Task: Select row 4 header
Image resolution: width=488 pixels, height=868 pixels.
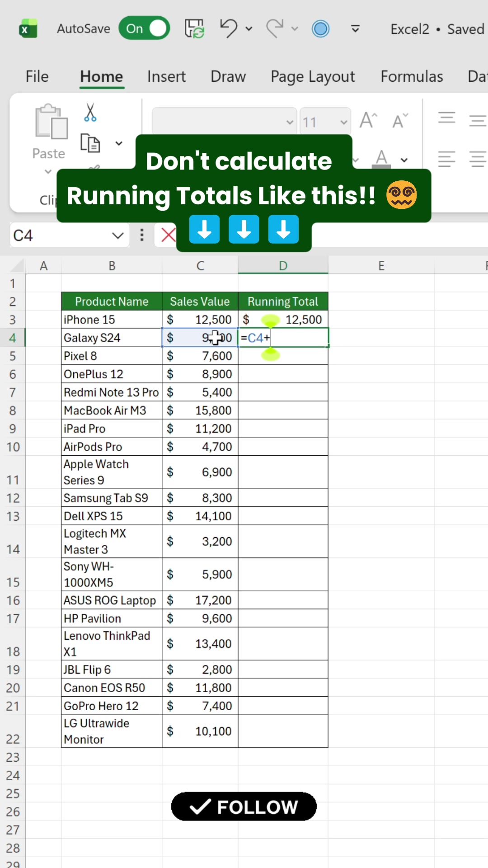Action: click(x=13, y=338)
